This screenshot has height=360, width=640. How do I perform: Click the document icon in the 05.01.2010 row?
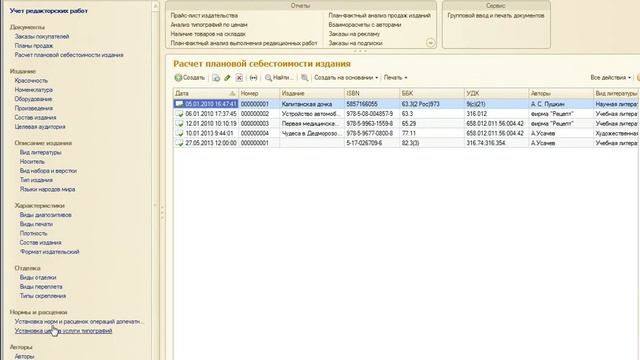click(x=179, y=104)
